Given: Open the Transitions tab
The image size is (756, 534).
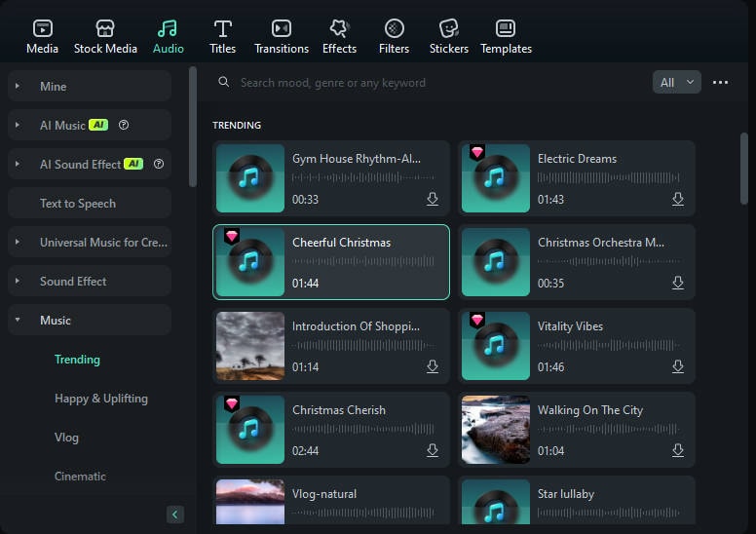Looking at the screenshot, I should pos(282,37).
